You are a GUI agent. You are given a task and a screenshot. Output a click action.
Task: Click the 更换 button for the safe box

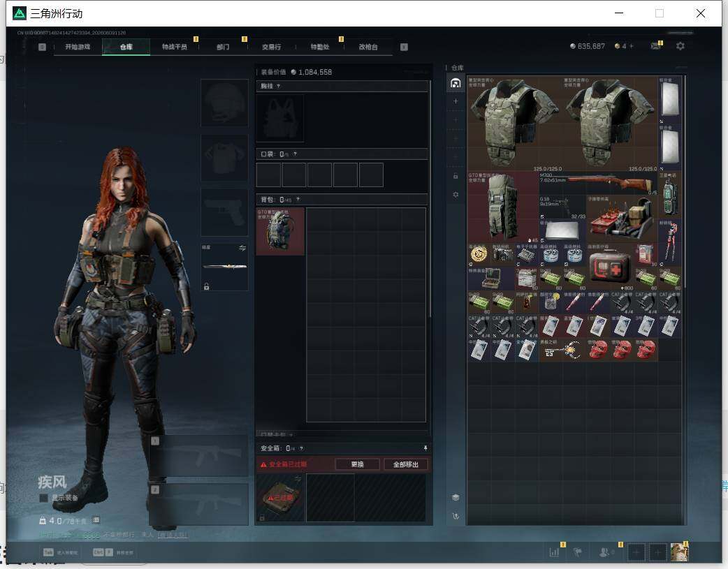click(358, 464)
